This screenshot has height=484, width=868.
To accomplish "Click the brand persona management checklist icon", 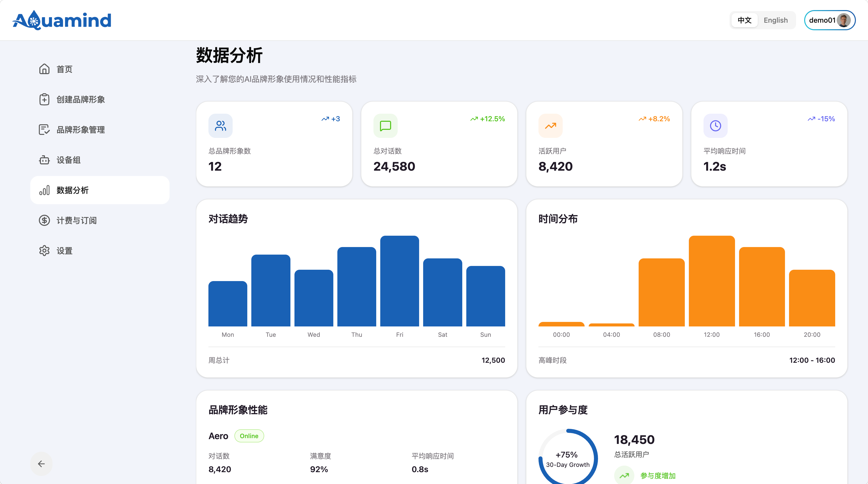I will click(44, 130).
